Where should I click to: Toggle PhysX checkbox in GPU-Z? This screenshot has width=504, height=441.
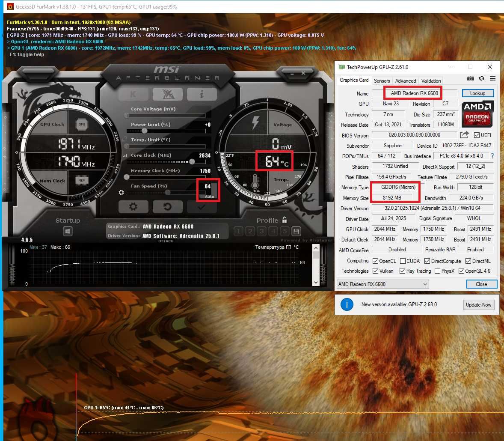pyautogui.click(x=437, y=271)
